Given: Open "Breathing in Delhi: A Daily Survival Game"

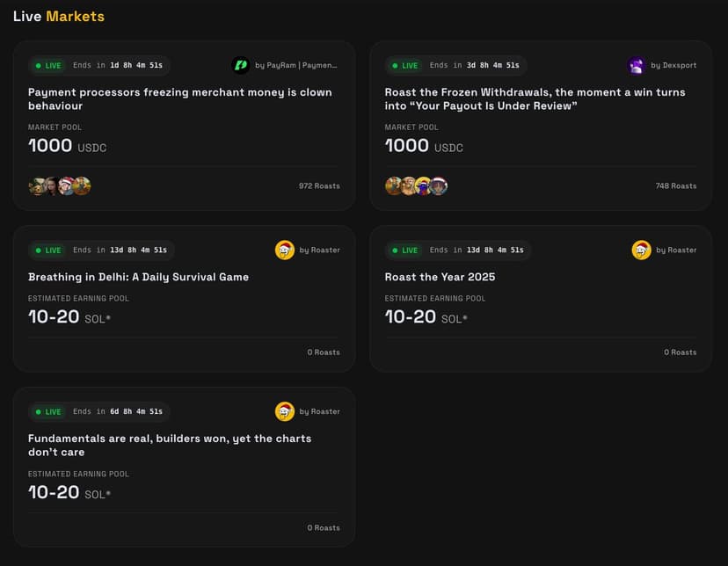Looking at the screenshot, I should pos(138,277).
